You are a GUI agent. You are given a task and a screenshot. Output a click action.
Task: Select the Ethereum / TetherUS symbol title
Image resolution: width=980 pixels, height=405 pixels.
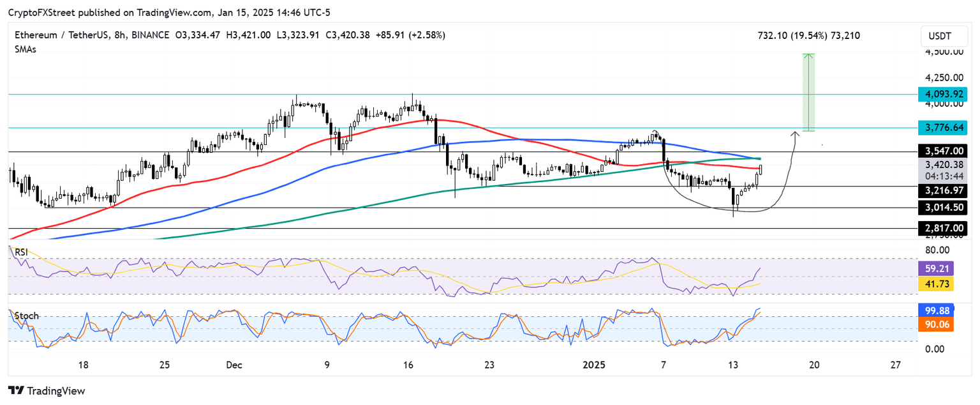64,35
